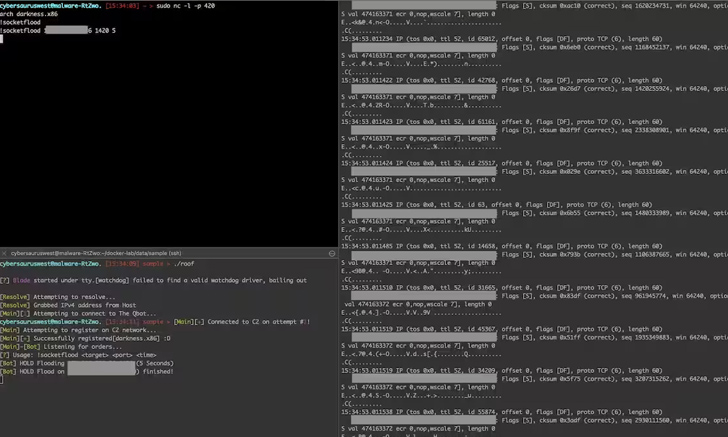The width and height of the screenshot is (728, 437).
Task: Open the pane menu icon on ssh title bar
Action: click(x=332, y=254)
